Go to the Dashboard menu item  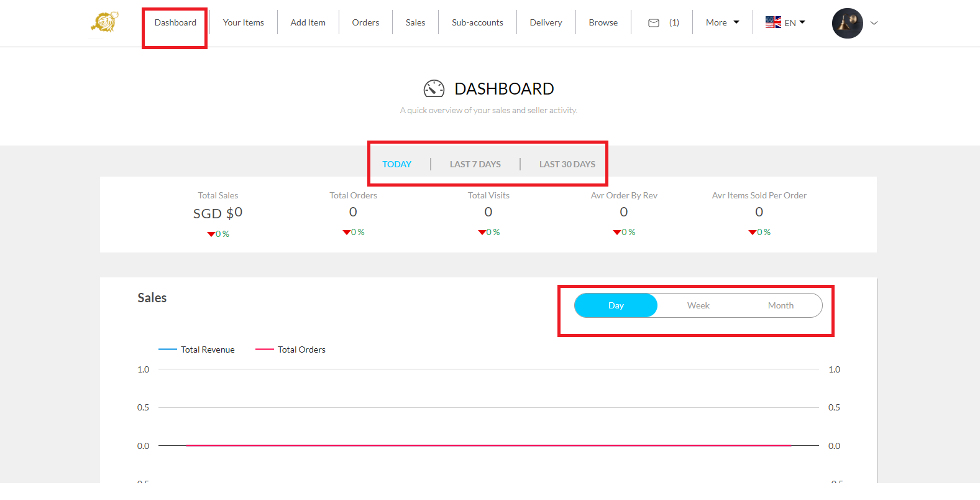click(x=175, y=22)
